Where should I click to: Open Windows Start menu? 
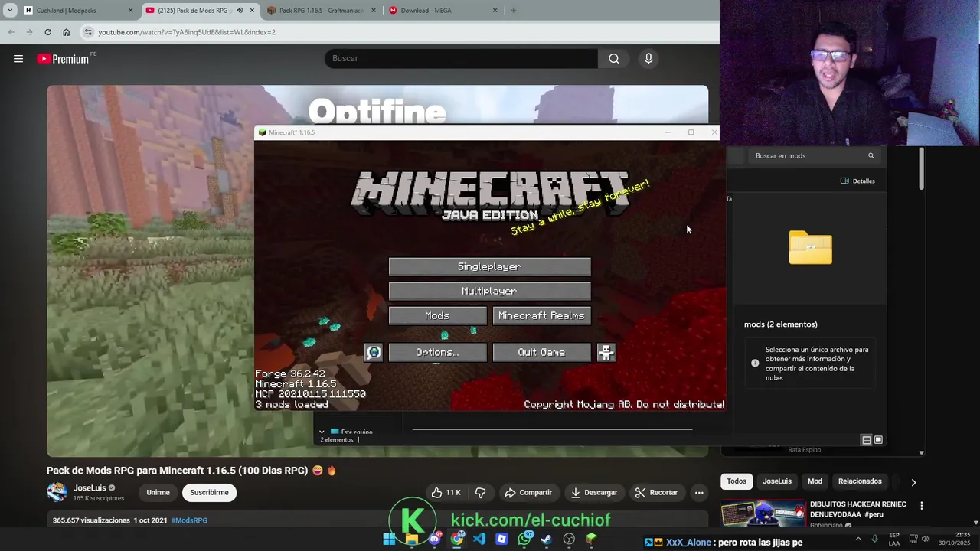390,539
